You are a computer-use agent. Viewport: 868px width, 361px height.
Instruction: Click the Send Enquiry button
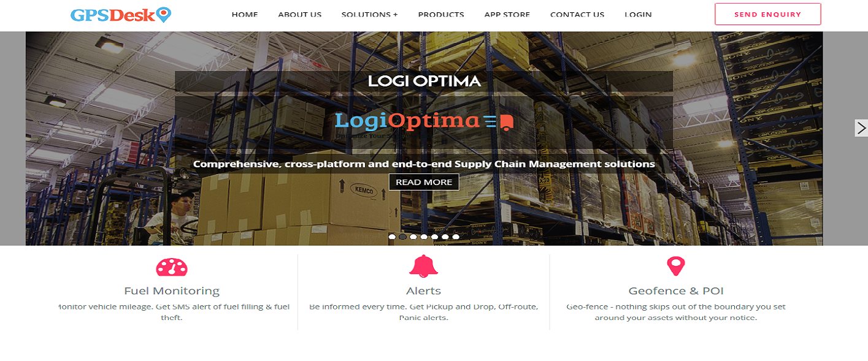pyautogui.click(x=768, y=14)
